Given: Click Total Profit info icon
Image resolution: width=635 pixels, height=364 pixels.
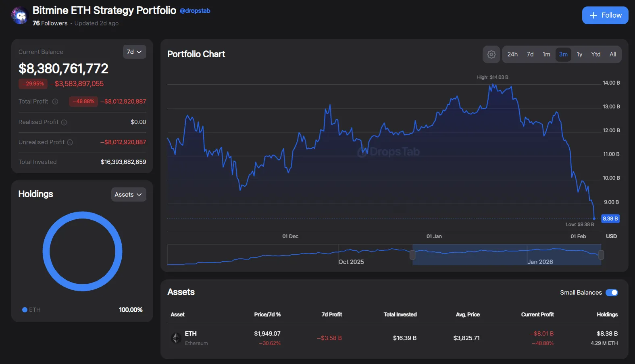Looking at the screenshot, I should click(55, 102).
